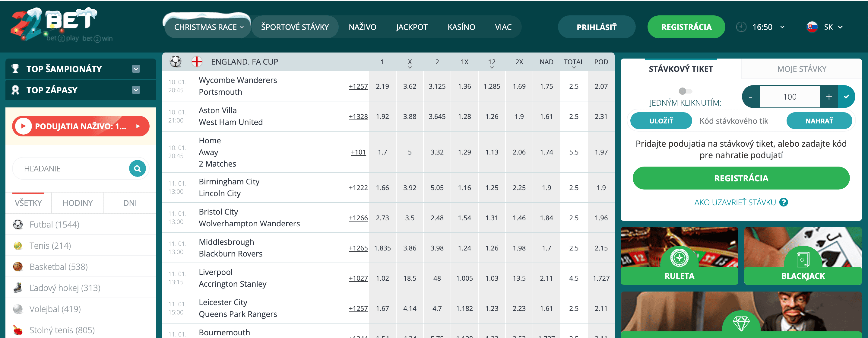Image resolution: width=868 pixels, height=338 pixels.
Task: Open +1328 markets for Aston Villa
Action: click(x=358, y=116)
